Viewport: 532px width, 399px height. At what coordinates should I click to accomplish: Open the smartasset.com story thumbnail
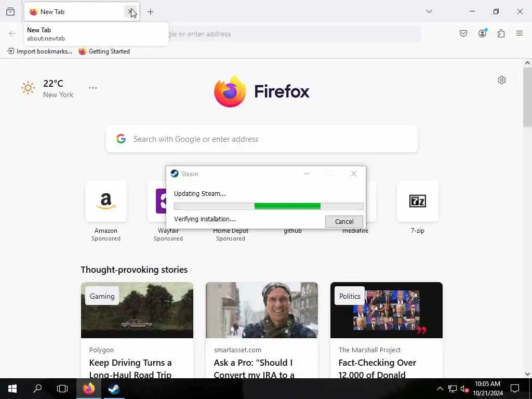(x=262, y=310)
